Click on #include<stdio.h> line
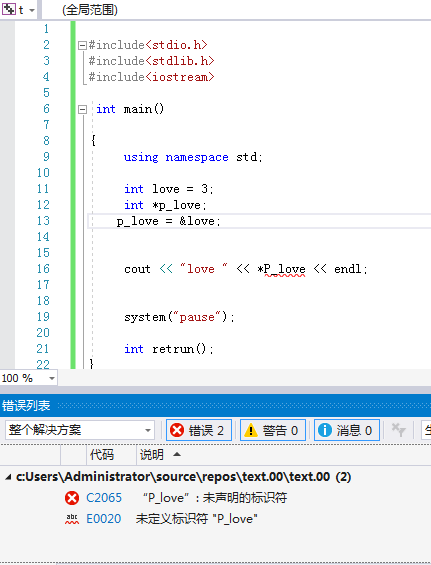Viewport: 431px width, 565px height. pos(148,45)
